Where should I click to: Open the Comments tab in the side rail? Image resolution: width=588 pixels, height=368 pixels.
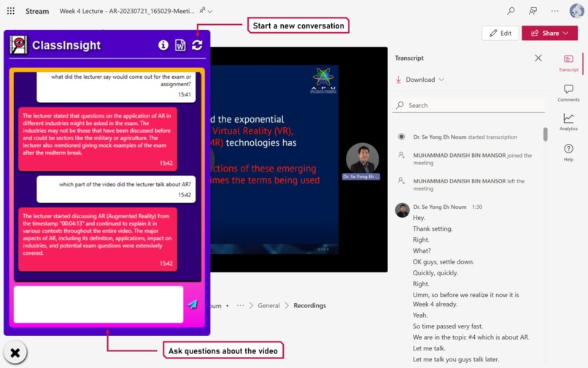click(x=568, y=93)
